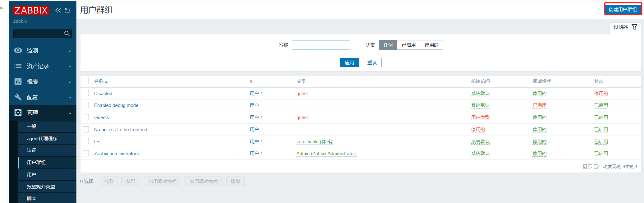The height and width of the screenshot is (203, 644).
Task: Expand the 配置 menu chevron
Action: (x=70, y=98)
